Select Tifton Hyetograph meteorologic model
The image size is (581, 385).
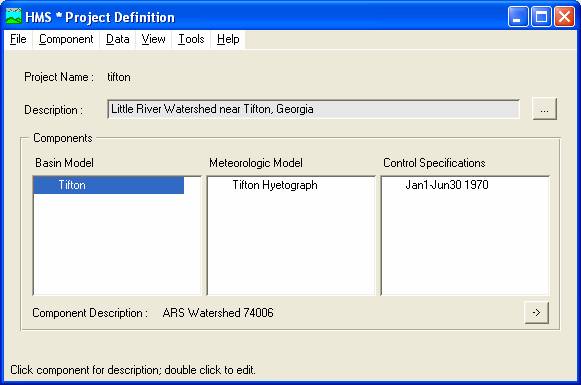tap(275, 185)
